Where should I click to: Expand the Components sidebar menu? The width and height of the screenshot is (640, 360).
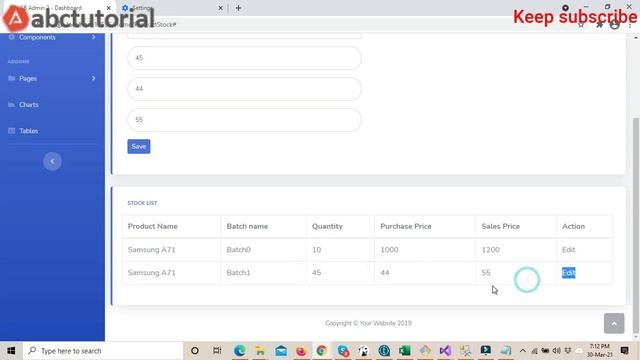coord(52,37)
